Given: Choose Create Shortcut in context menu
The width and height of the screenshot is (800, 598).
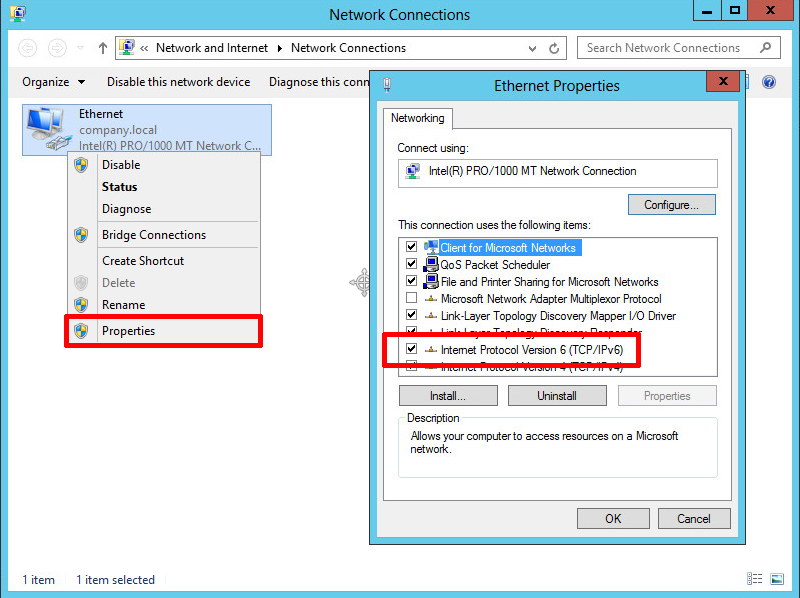Looking at the screenshot, I should 163,261.
